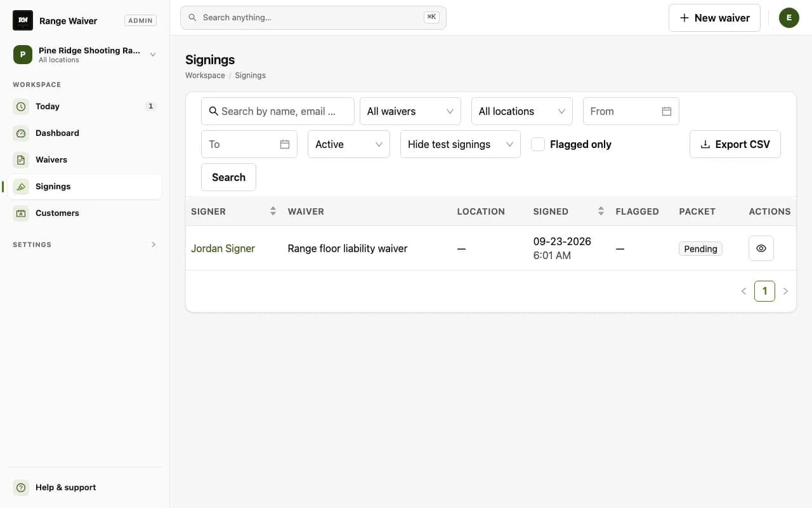Image resolution: width=812 pixels, height=508 pixels.
Task: Select page 1 in pagination
Action: (764, 291)
